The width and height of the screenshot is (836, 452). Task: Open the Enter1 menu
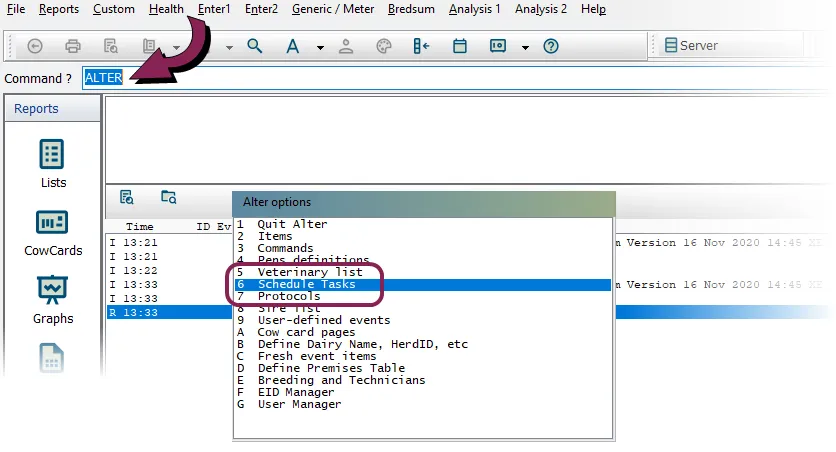[x=214, y=9]
